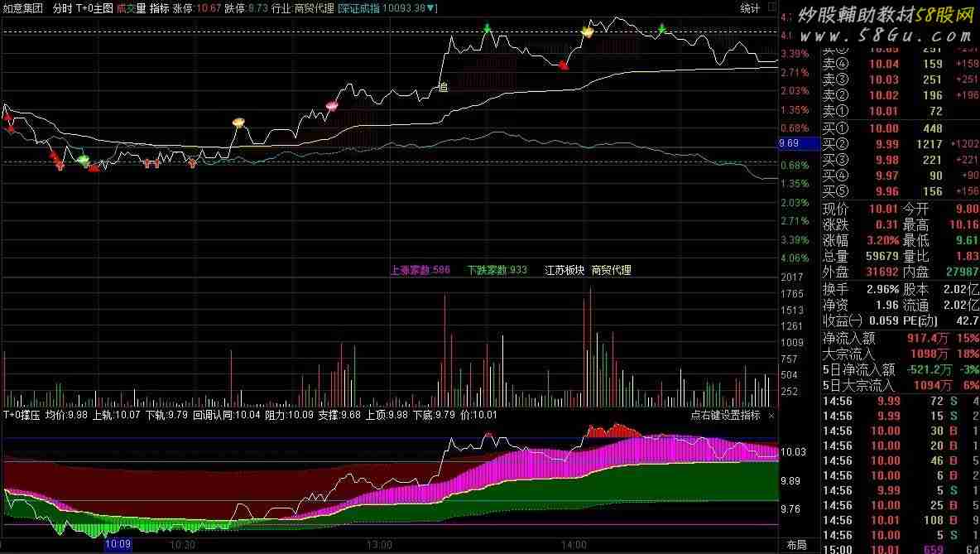Select the 卖③ 10.03 order row

click(x=900, y=79)
